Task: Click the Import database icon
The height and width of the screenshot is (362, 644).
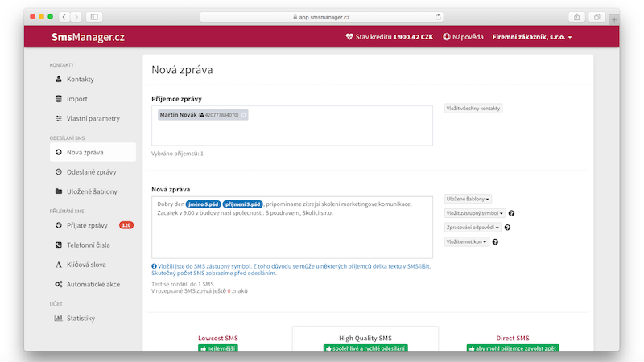Action: pos(58,99)
